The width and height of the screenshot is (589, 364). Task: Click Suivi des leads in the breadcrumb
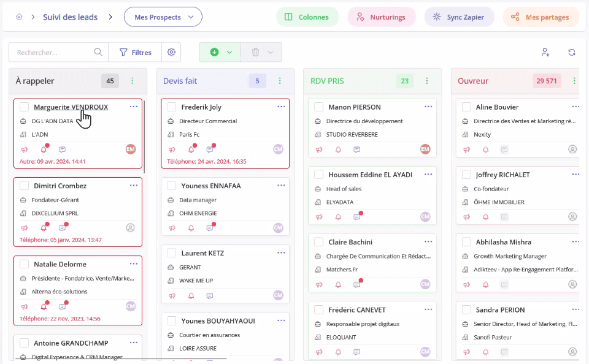click(x=72, y=17)
